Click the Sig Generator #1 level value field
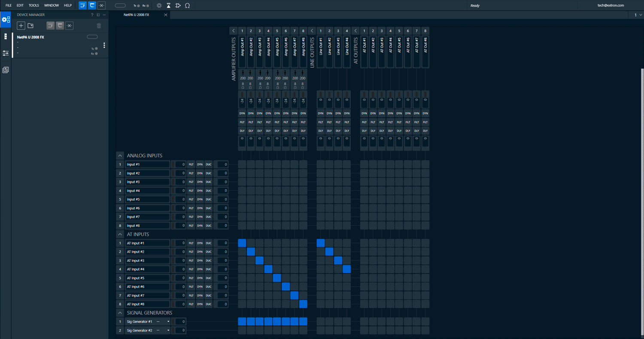The width and height of the screenshot is (644, 339). pyautogui.click(x=180, y=321)
